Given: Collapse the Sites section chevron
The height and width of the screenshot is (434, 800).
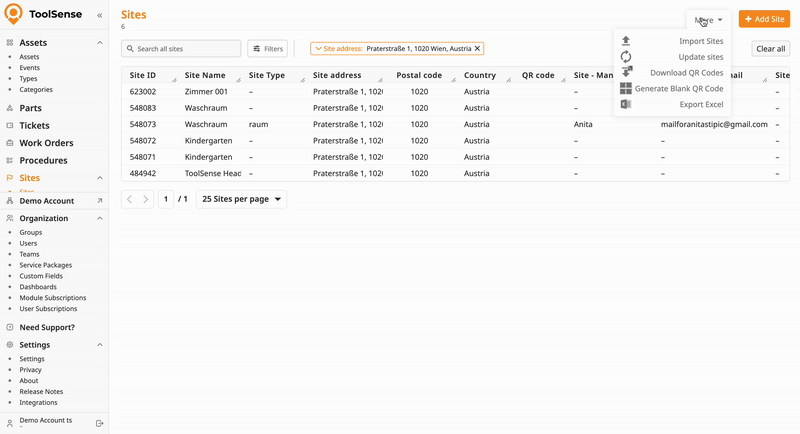Looking at the screenshot, I should [99, 177].
